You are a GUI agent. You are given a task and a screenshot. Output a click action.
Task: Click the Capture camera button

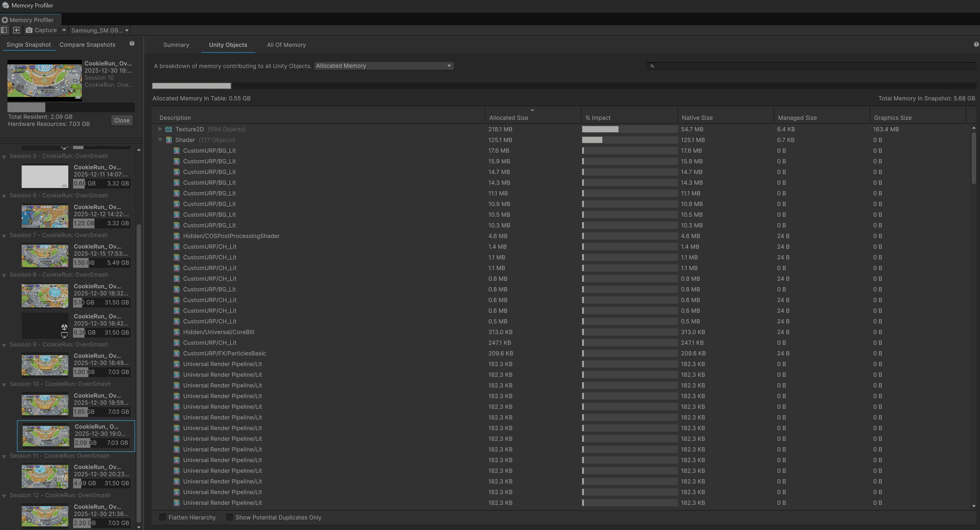[41, 30]
